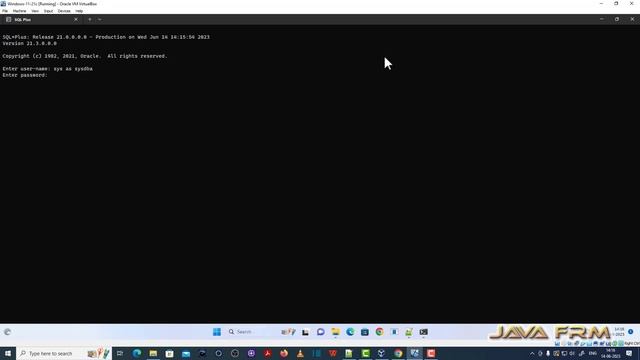Click the Oracle copyright notice line
Viewport: 640px width, 360px height.
coord(85,56)
